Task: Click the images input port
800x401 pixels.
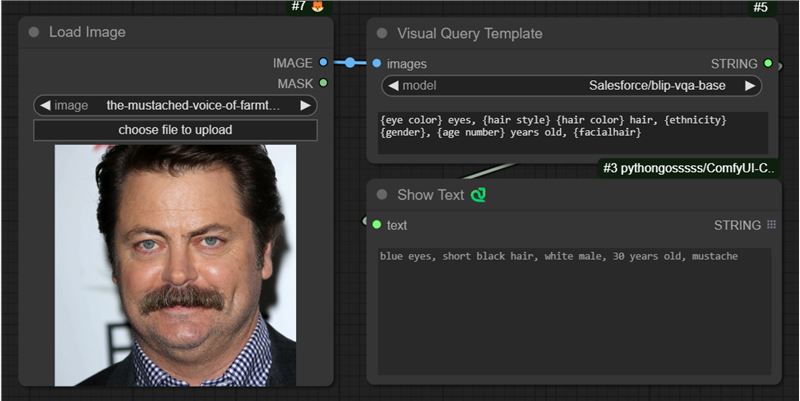Action: point(376,63)
